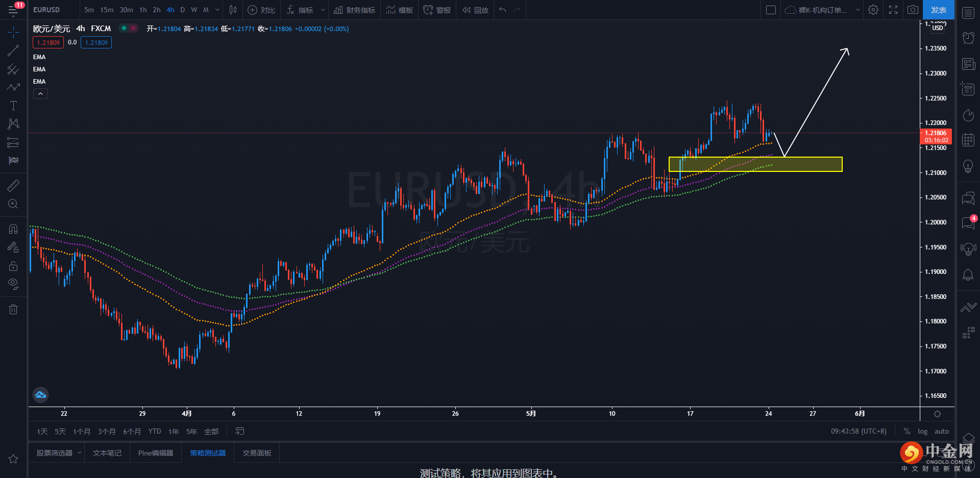Click the trash remove drawings icon

tap(13, 309)
